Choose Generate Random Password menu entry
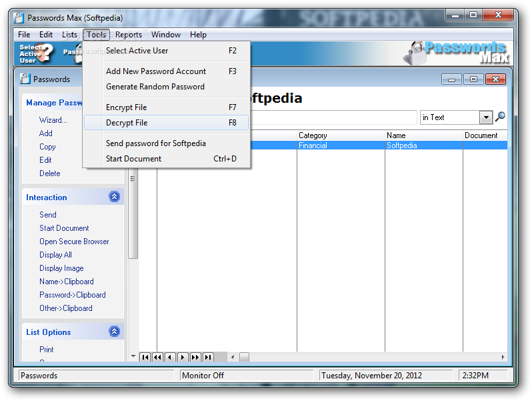The image size is (532, 401). [166, 87]
